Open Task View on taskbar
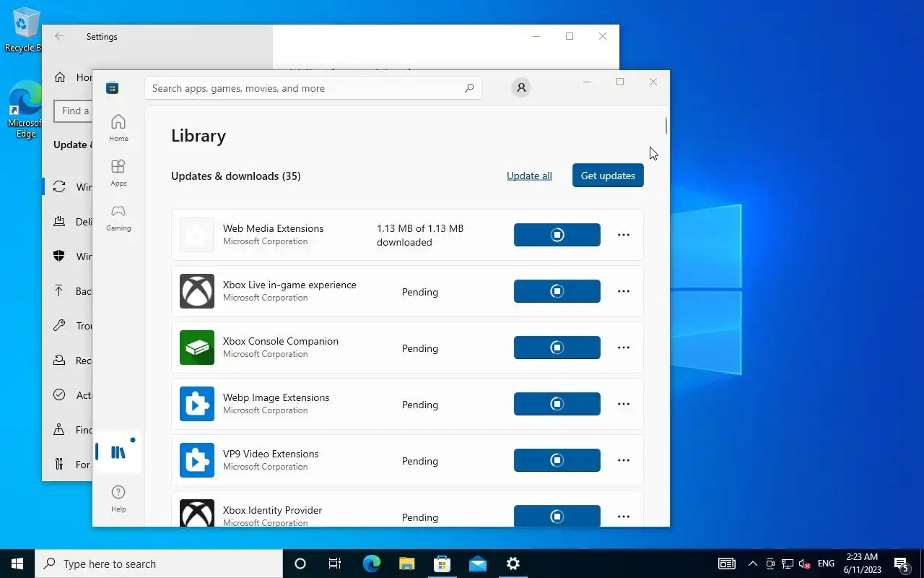 [x=335, y=564]
